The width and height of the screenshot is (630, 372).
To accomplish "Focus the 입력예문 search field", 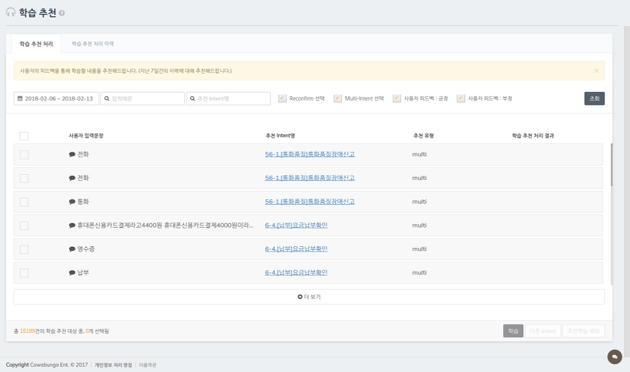I will pos(142,98).
